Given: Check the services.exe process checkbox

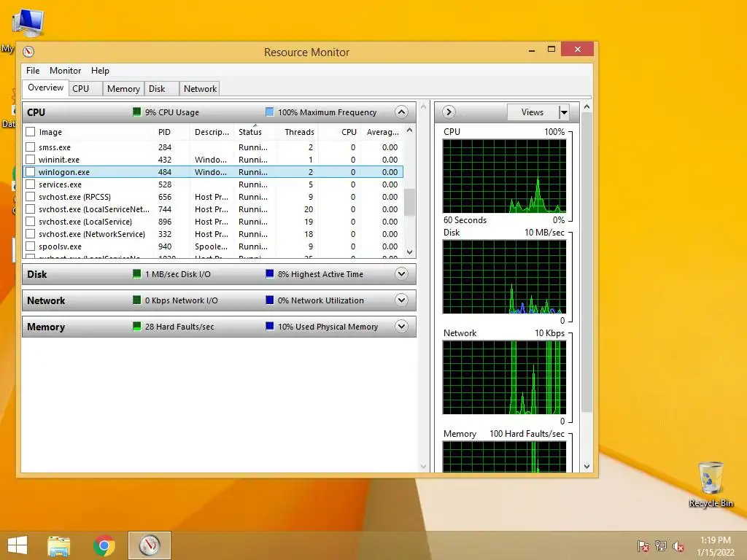Looking at the screenshot, I should point(30,184).
